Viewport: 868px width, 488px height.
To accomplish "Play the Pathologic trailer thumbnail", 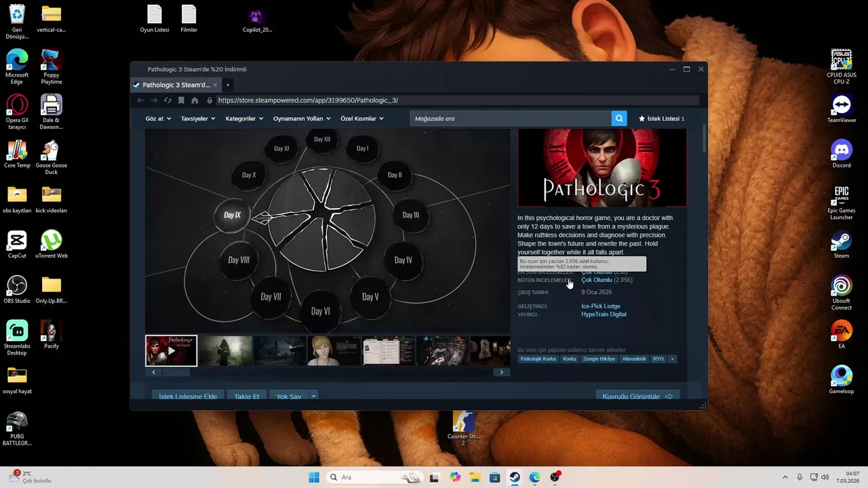I will 171,350.
